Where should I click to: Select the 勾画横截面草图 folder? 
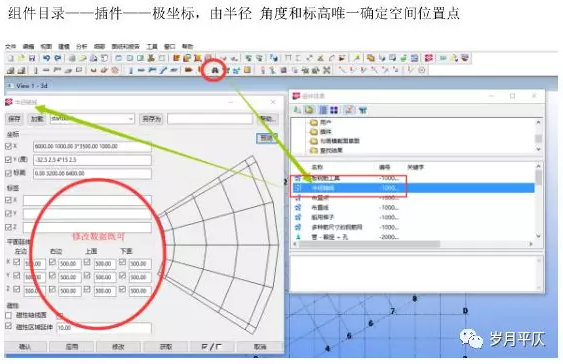(335, 141)
